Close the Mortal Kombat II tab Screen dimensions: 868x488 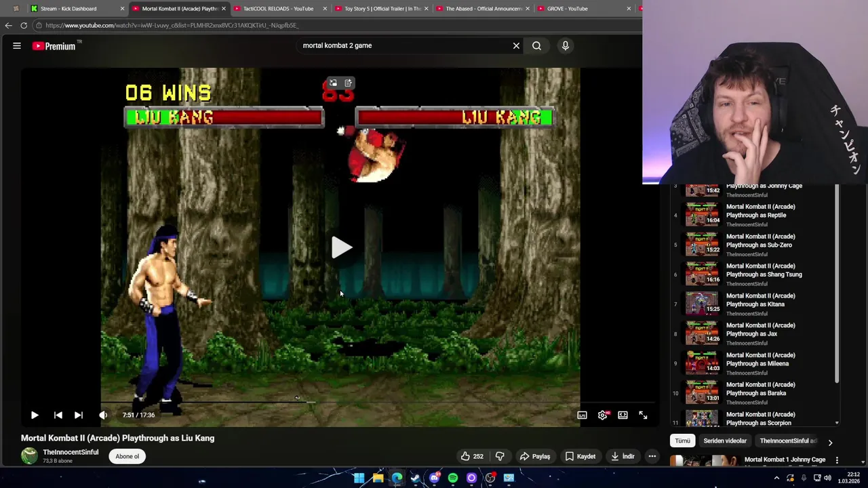[223, 9]
